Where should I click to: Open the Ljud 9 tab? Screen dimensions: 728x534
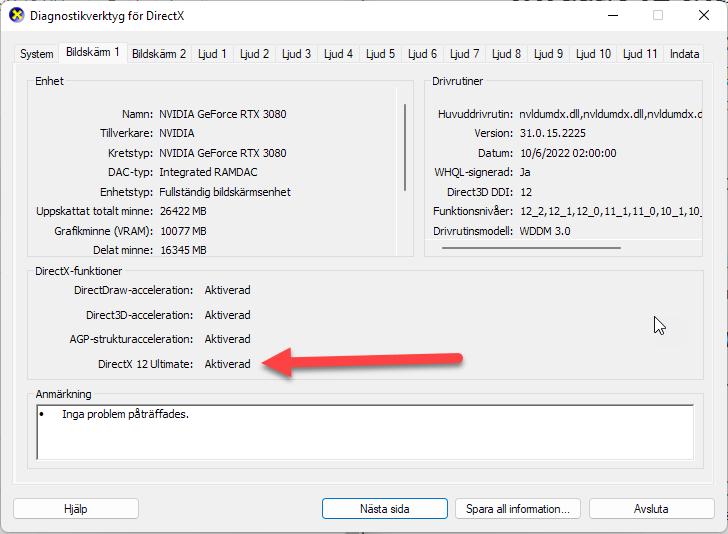click(548, 54)
